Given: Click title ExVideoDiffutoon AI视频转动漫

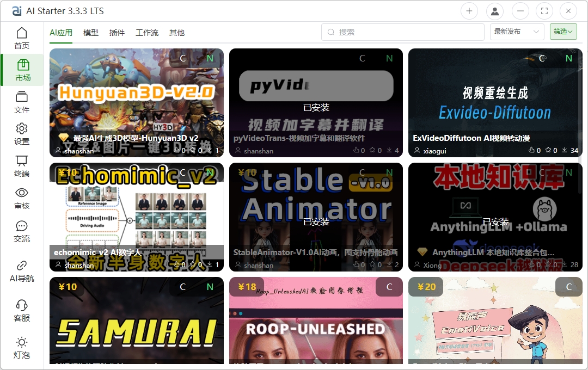Looking at the screenshot, I should coord(471,138).
